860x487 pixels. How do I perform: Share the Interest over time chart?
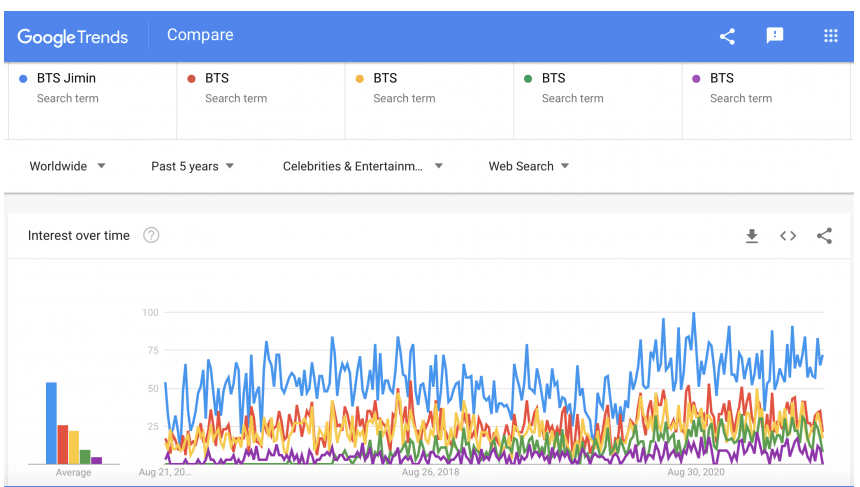(824, 236)
